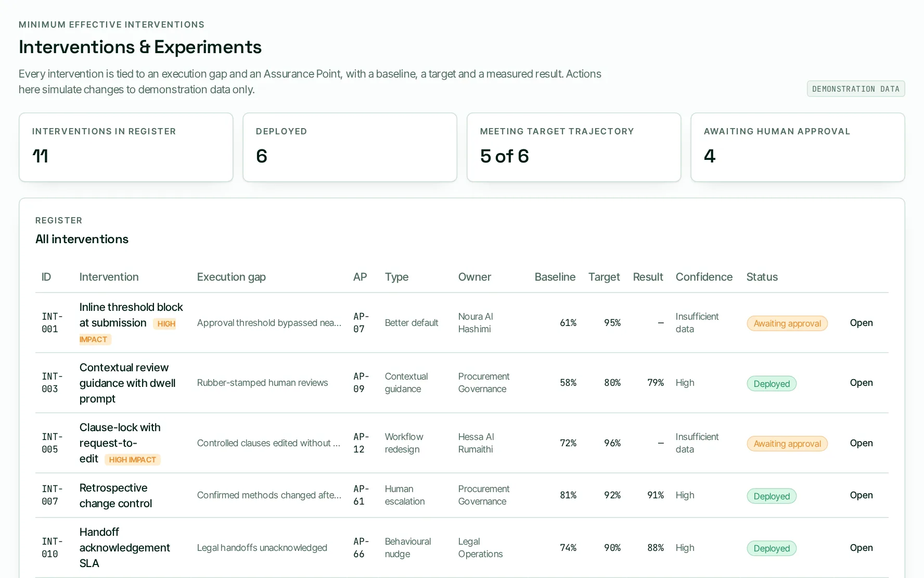Image resolution: width=924 pixels, height=578 pixels.
Task: Click Deployed badge in INT-007 row
Action: [x=772, y=496]
